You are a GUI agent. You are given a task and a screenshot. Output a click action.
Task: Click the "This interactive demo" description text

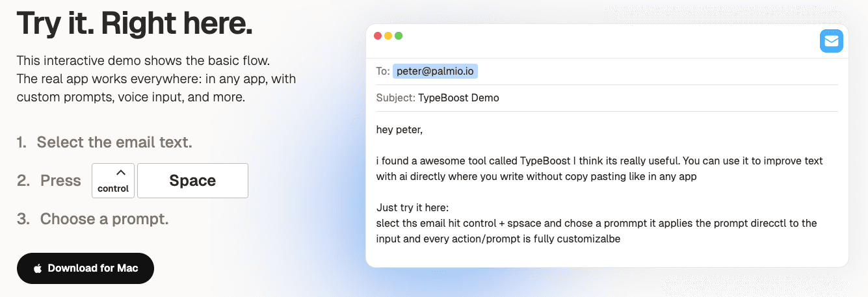tap(143, 60)
